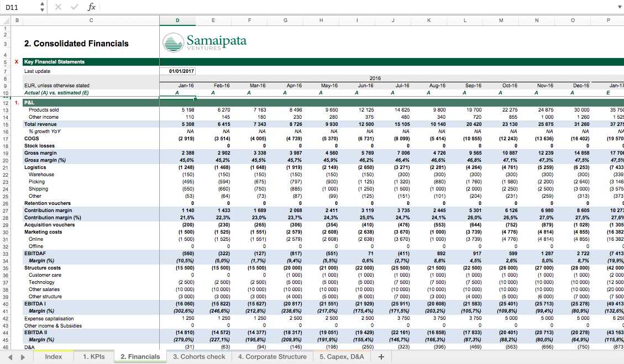
Task: Click the 'Technology' row label
Action: coord(41,282)
